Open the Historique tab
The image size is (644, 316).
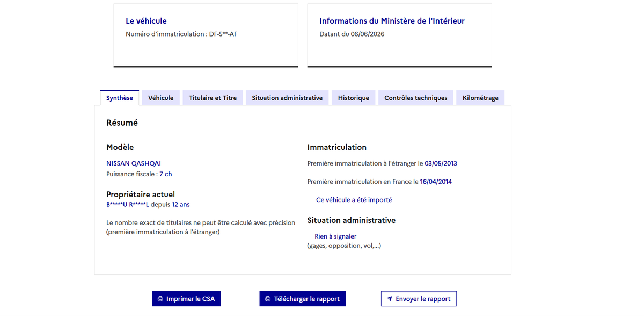pyautogui.click(x=354, y=98)
